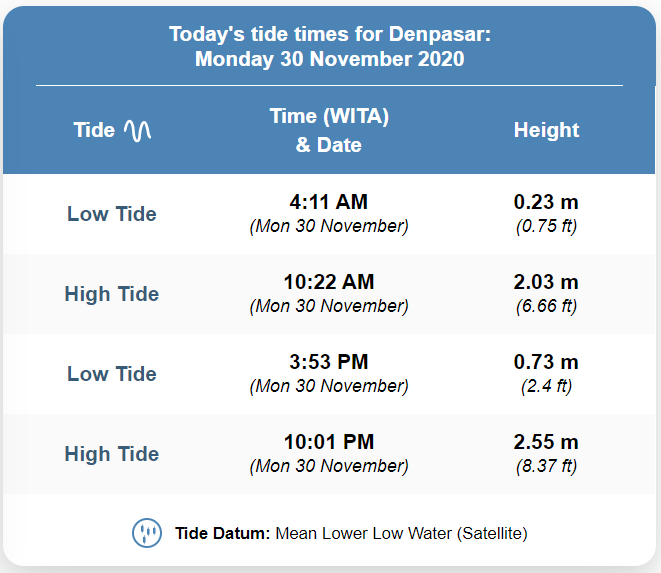The width and height of the screenshot is (661, 573).
Task: Click the 4:11 AM low tide time
Action: [x=329, y=202]
